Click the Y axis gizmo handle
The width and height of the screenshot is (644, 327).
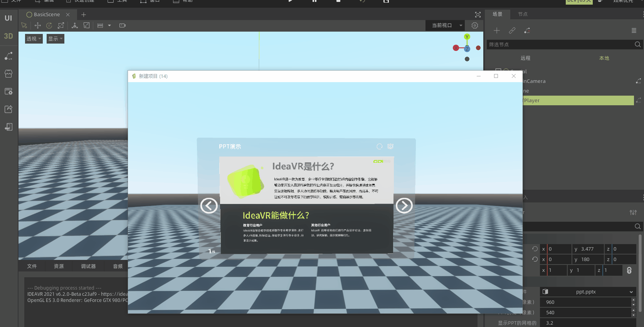(x=467, y=37)
